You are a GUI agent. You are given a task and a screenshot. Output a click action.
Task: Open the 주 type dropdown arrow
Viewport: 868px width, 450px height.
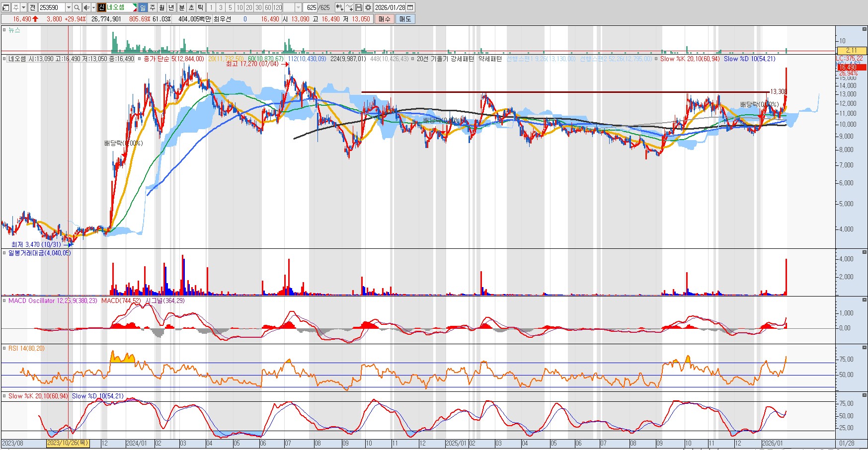click(x=23, y=7)
